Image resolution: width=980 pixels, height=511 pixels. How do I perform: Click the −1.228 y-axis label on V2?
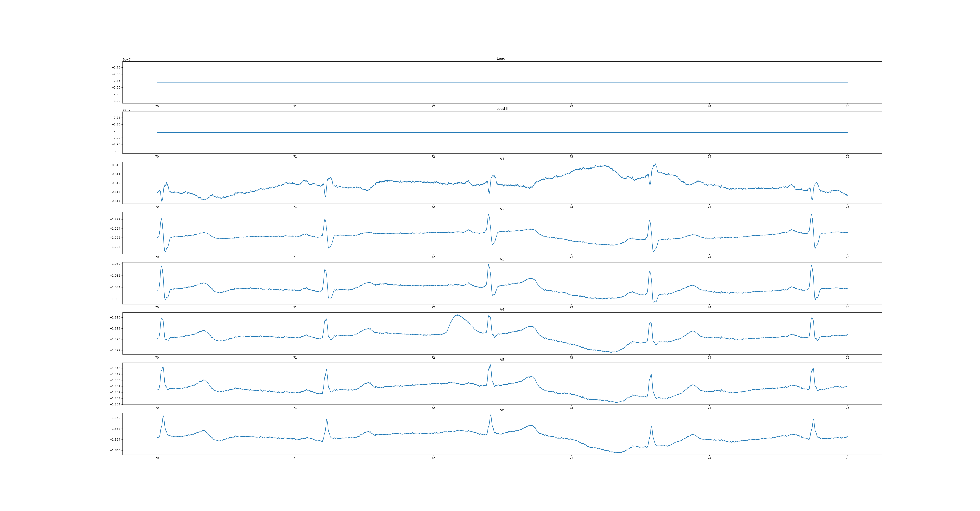pos(115,247)
